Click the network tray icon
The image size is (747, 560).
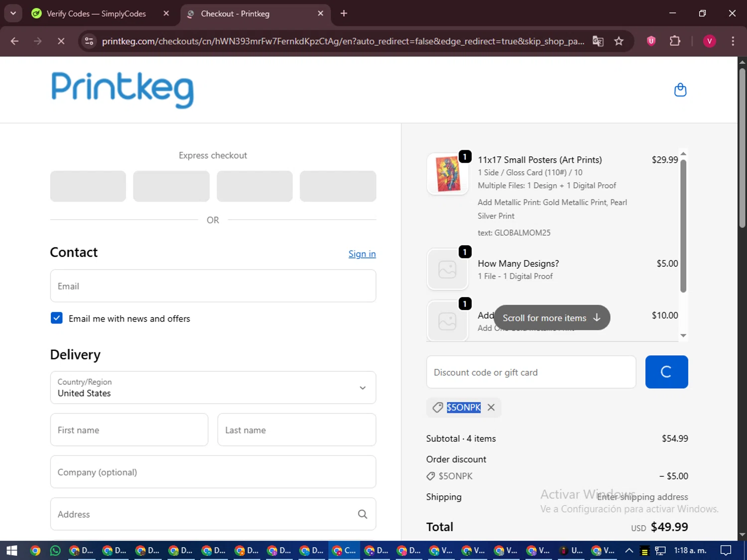[x=660, y=551]
